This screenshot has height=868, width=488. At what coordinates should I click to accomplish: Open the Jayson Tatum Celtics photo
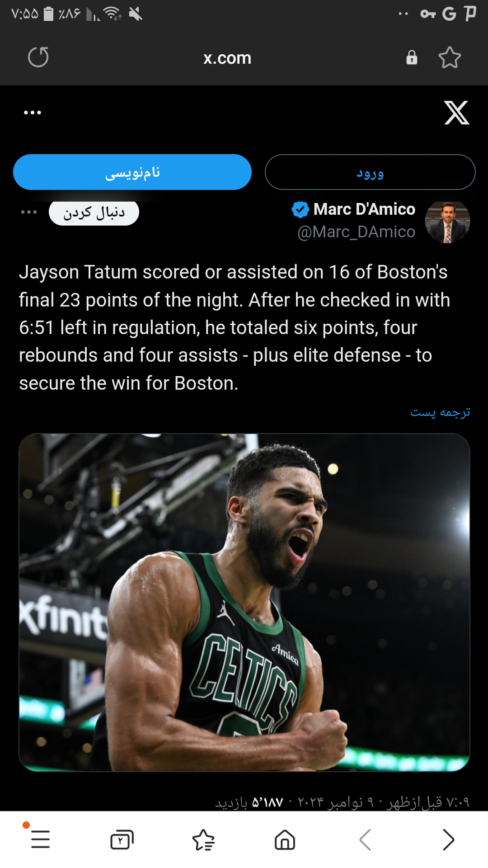click(244, 602)
